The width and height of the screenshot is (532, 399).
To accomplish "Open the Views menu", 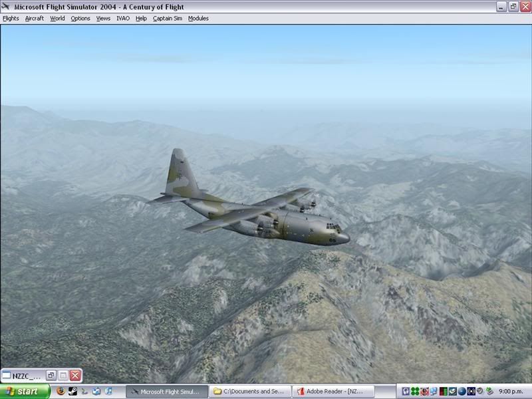I will pos(103,19).
